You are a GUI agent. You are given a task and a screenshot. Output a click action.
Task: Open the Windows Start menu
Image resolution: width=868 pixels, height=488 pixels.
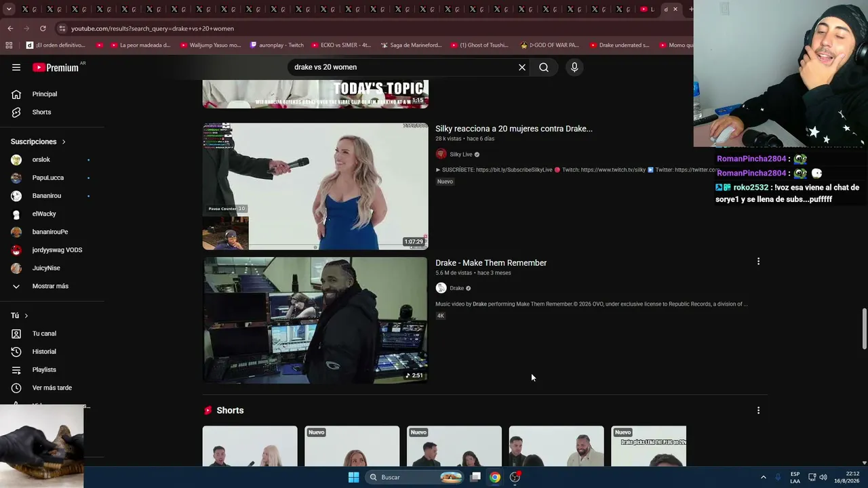click(x=353, y=477)
